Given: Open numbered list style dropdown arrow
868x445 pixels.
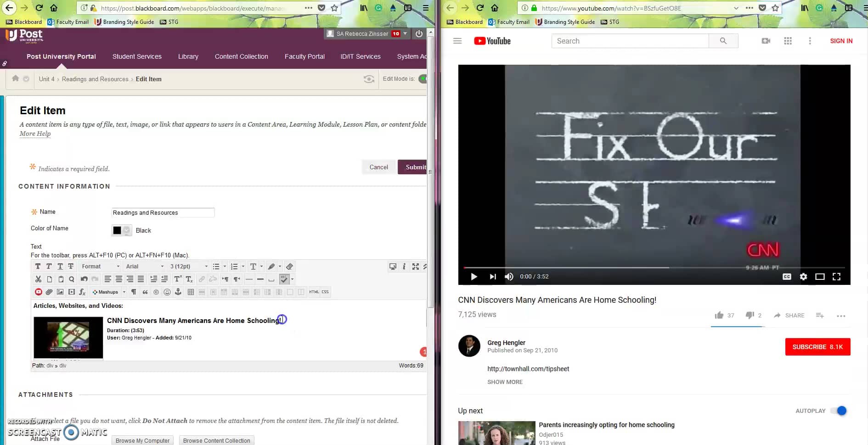Looking at the screenshot, I should (243, 267).
